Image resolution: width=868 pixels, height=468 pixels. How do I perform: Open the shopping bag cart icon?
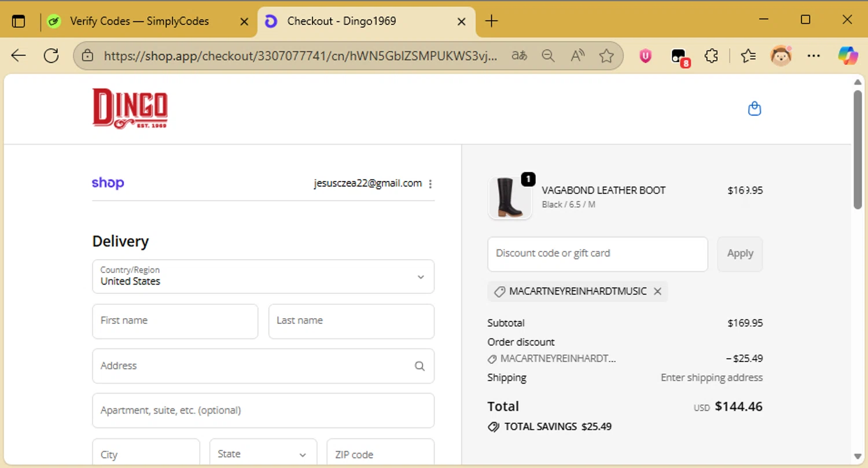tap(755, 109)
